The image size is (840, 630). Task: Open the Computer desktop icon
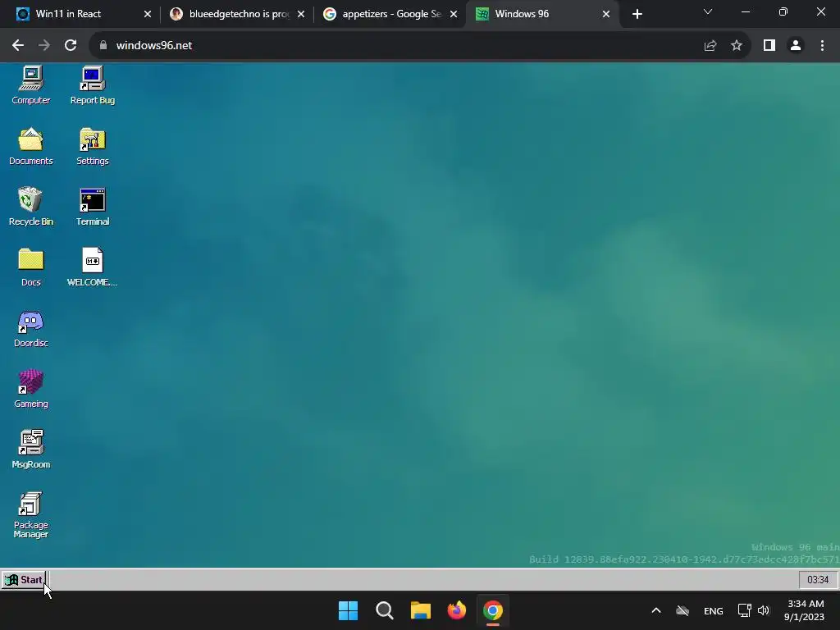31,85
